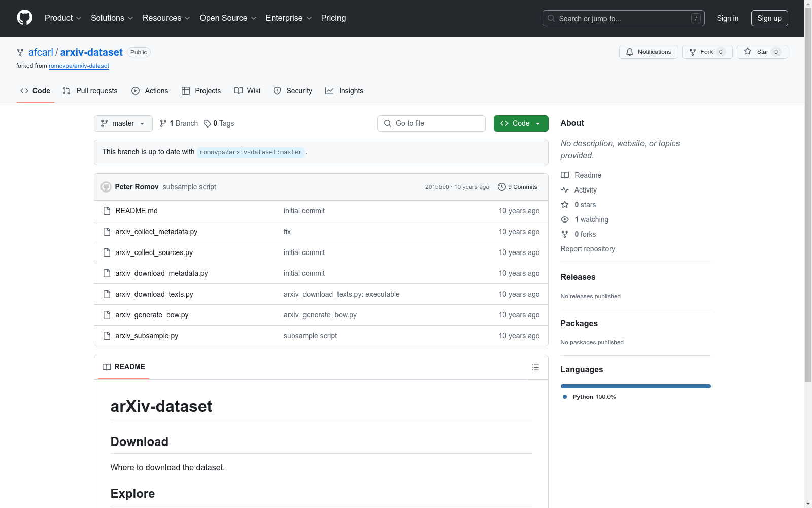
Task: Click the commits history clock icon
Action: pos(502,187)
